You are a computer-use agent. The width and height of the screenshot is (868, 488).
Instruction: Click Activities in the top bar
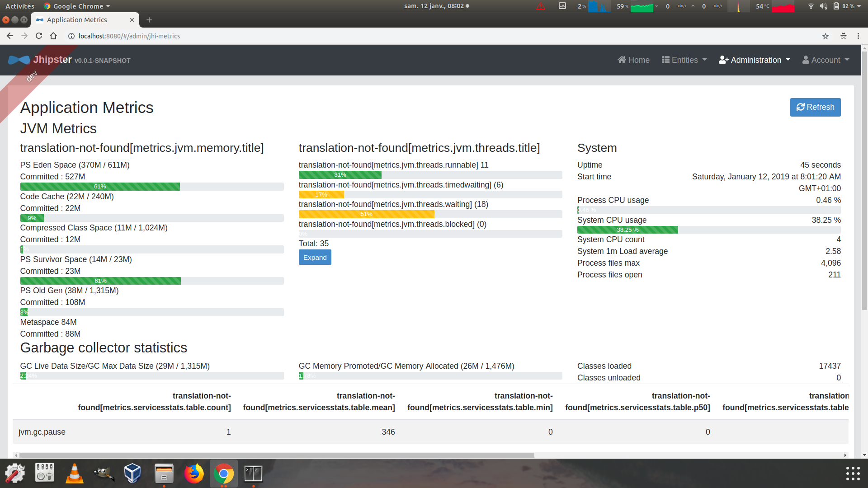pyautogui.click(x=19, y=6)
